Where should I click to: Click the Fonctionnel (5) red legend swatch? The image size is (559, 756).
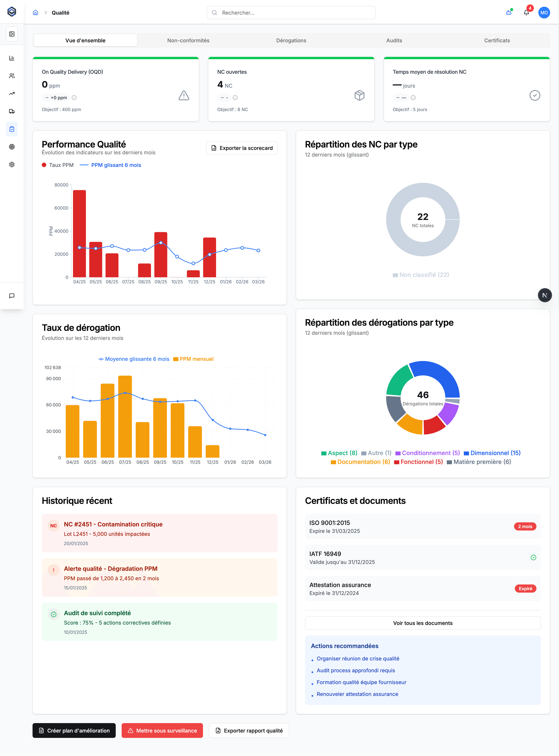(x=397, y=462)
